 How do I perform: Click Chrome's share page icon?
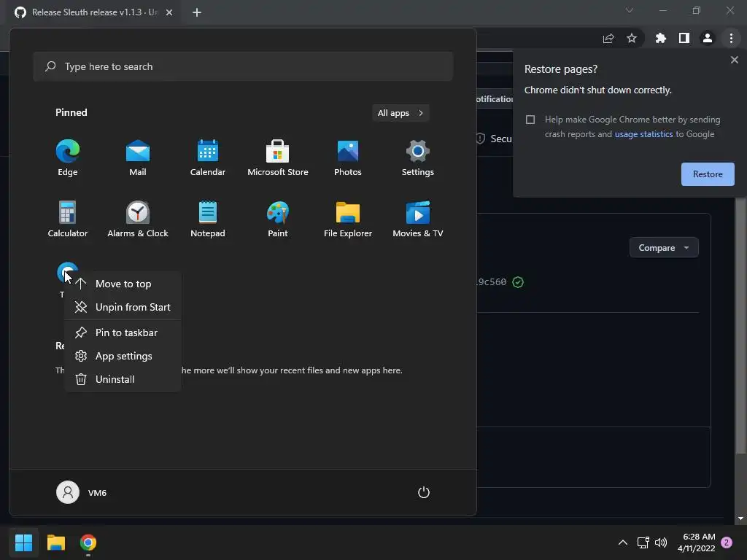(608, 38)
